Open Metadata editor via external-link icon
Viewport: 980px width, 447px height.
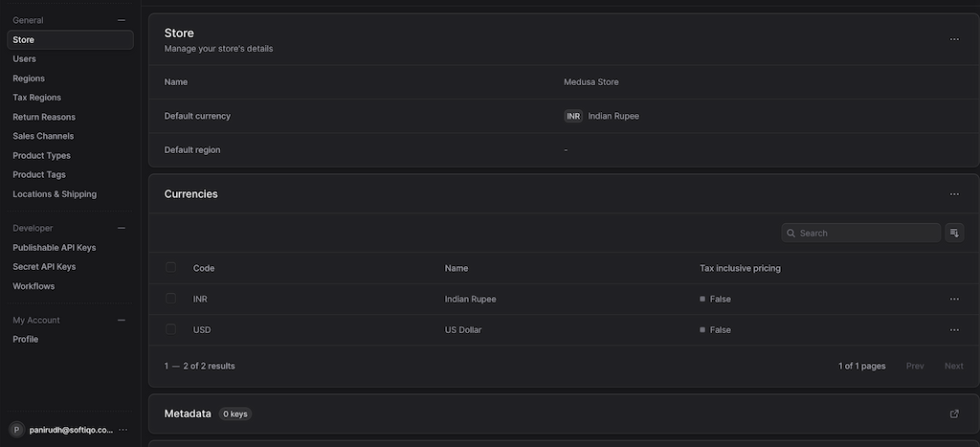[954, 413]
